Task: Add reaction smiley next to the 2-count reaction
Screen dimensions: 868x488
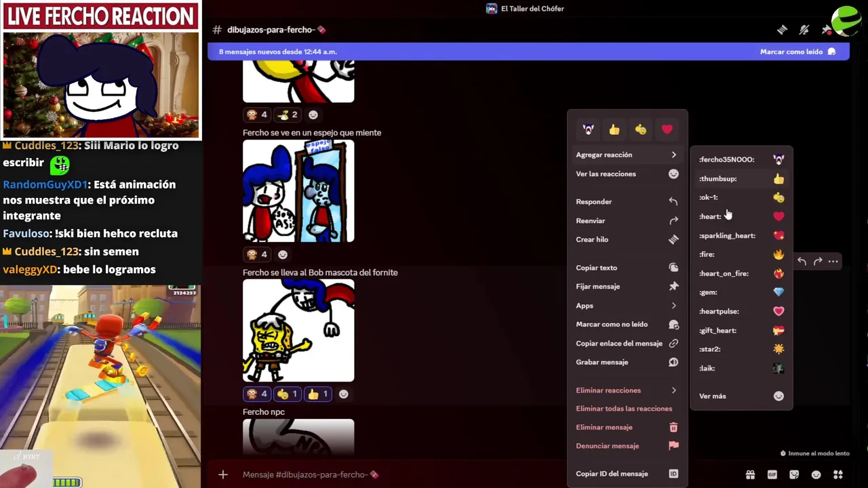Action: (313, 115)
